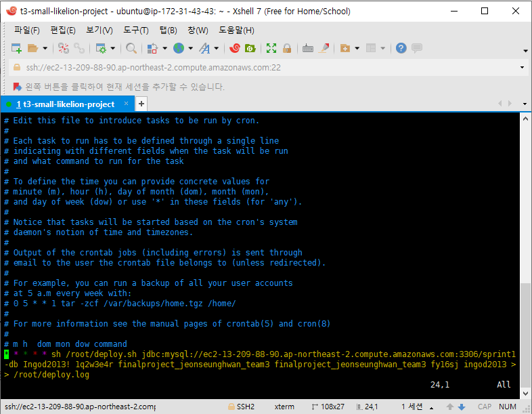Click the 1 세션 status entry
Viewport: 532px width, 414px height.
[x=412, y=407]
